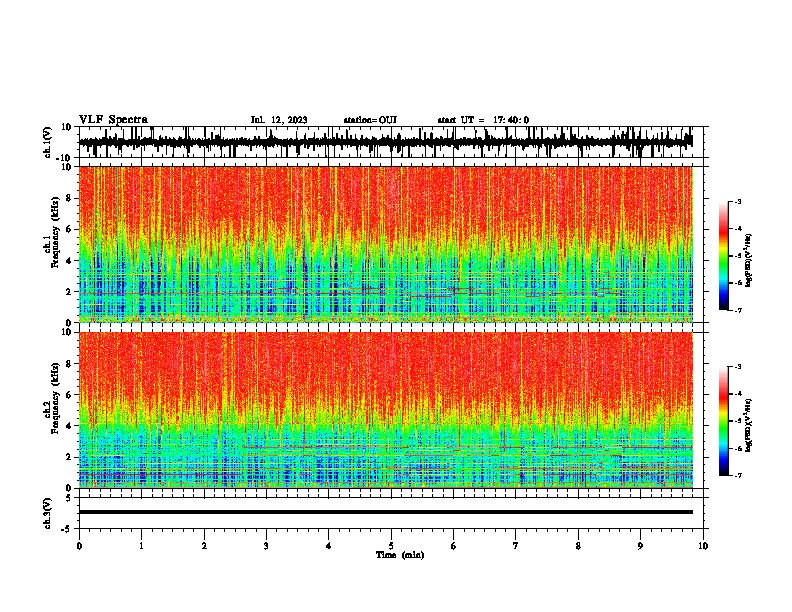Screen dimensions: 792x612
Task: Click the "ch.3(V)" axis label
Action: pyautogui.click(x=48, y=513)
